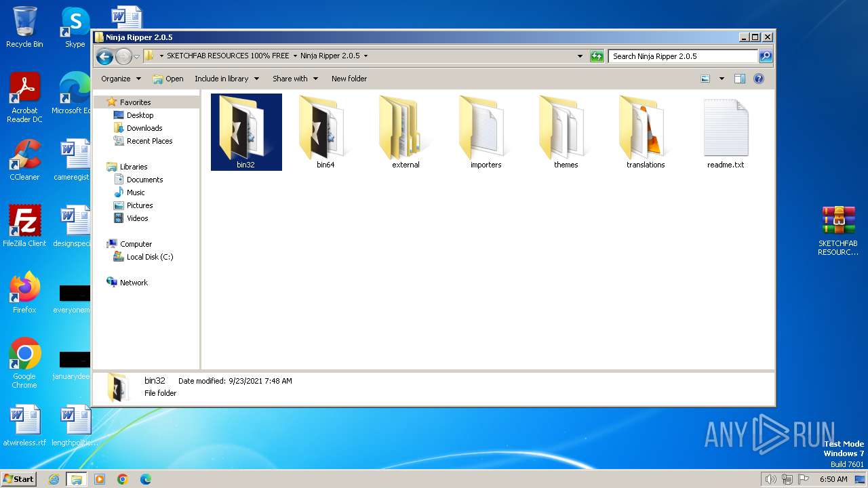Open the Organize menu

tap(121, 79)
